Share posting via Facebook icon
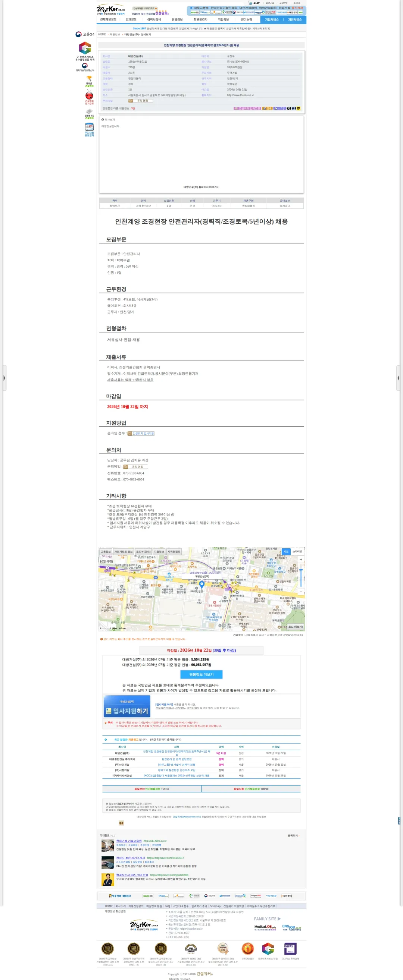 293,108
